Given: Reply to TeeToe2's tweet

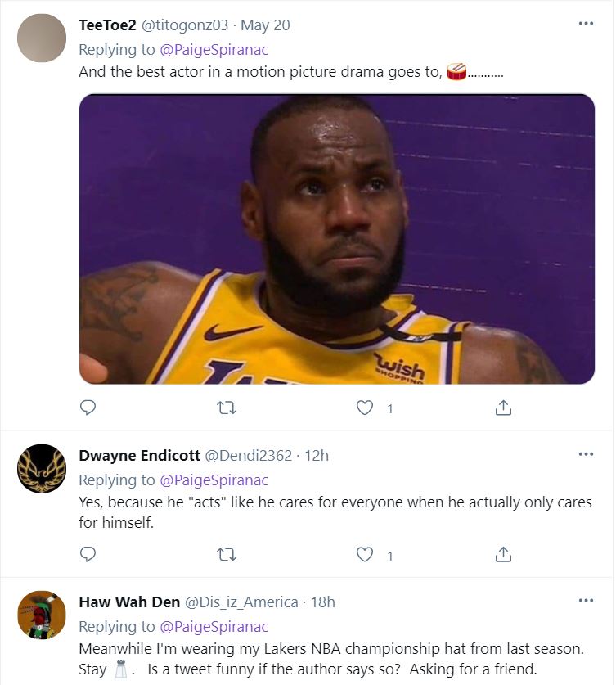Looking at the screenshot, I should point(88,407).
